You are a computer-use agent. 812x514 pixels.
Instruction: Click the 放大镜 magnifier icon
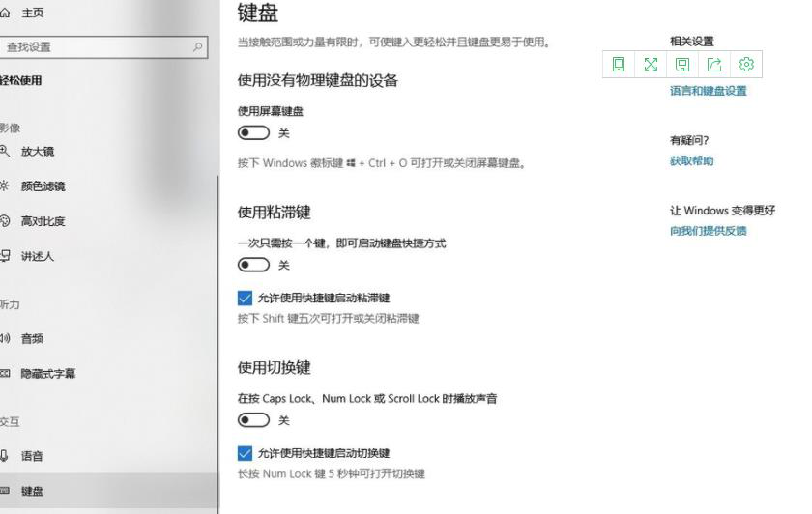coord(4,151)
